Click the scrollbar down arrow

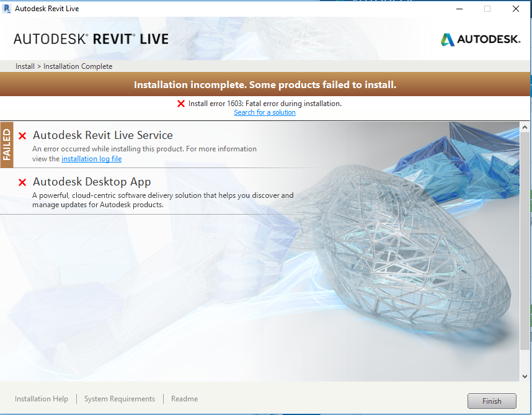pyautogui.click(x=525, y=375)
